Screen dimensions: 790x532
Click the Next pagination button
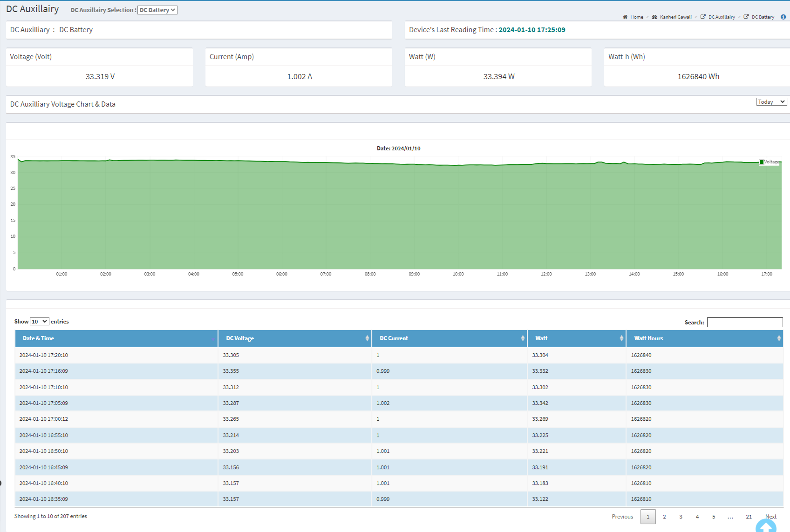click(x=771, y=517)
